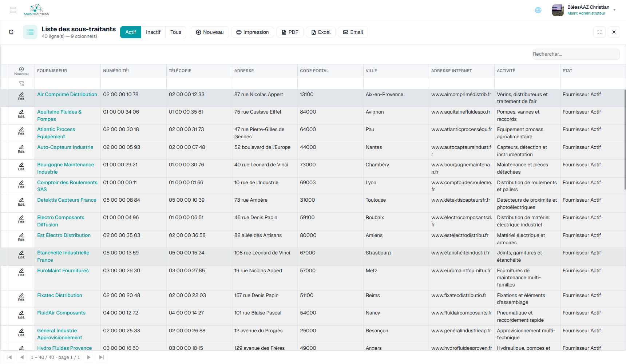
Task: Click activity 'Joints, garnitures et étanchéité'
Action: click(519, 256)
